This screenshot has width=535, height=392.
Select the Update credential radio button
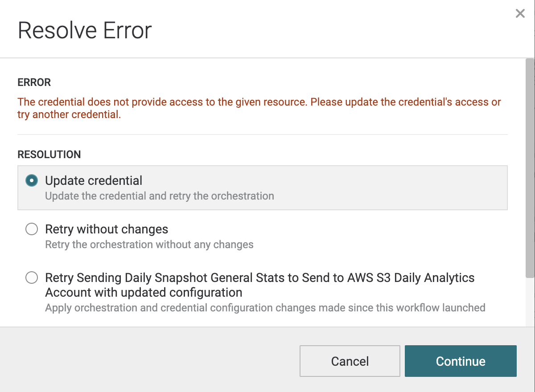32,180
